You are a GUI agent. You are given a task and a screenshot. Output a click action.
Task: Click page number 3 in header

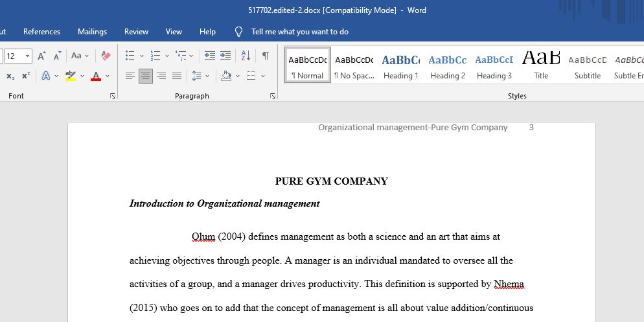531,128
